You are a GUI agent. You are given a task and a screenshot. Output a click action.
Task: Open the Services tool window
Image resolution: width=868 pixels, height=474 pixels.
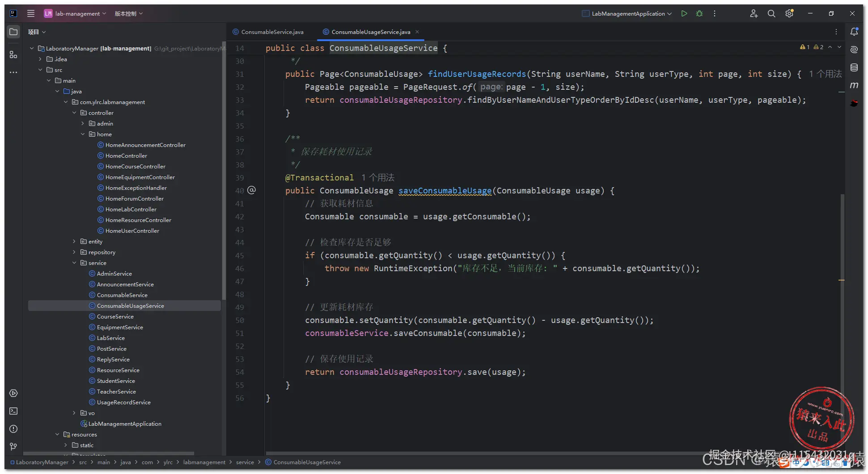[x=13, y=393]
